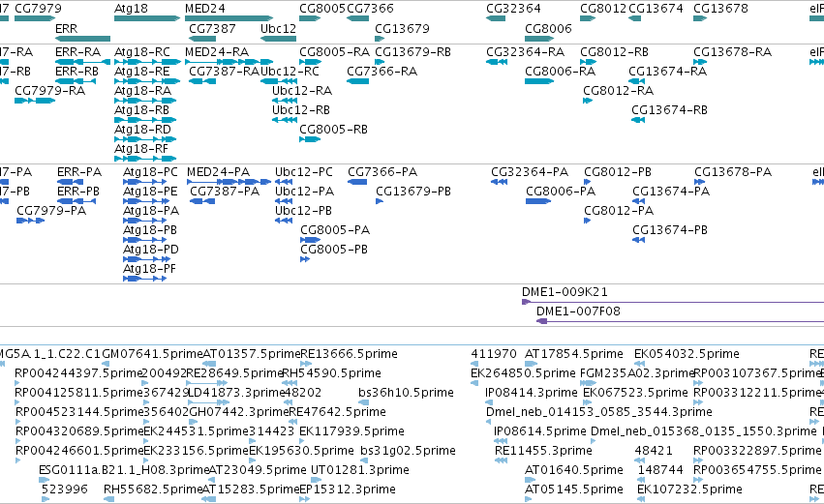This screenshot has width=824, height=504.
Task: Click the UT01281.3prime EST label
Action: coord(360,470)
